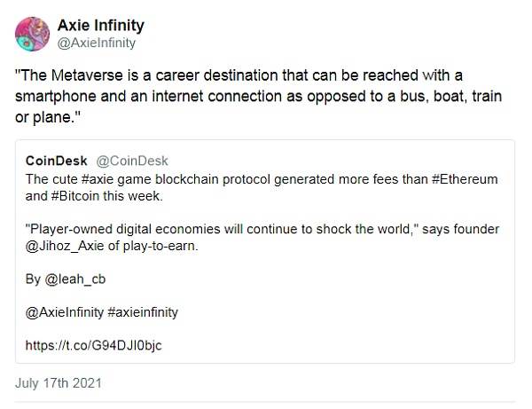Screen dimensions: 532x409
Task: Click the 'of play-to-earn.' text
Action: click(153, 246)
